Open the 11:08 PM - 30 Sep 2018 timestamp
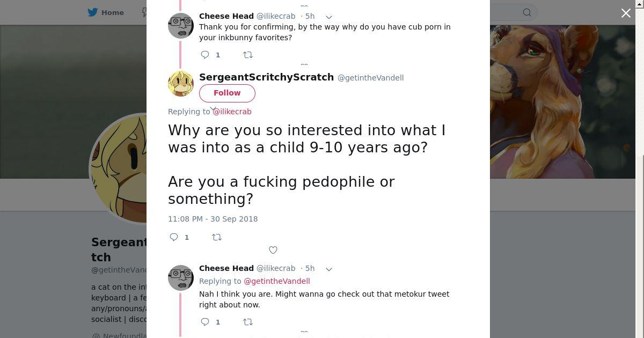 coord(213,219)
